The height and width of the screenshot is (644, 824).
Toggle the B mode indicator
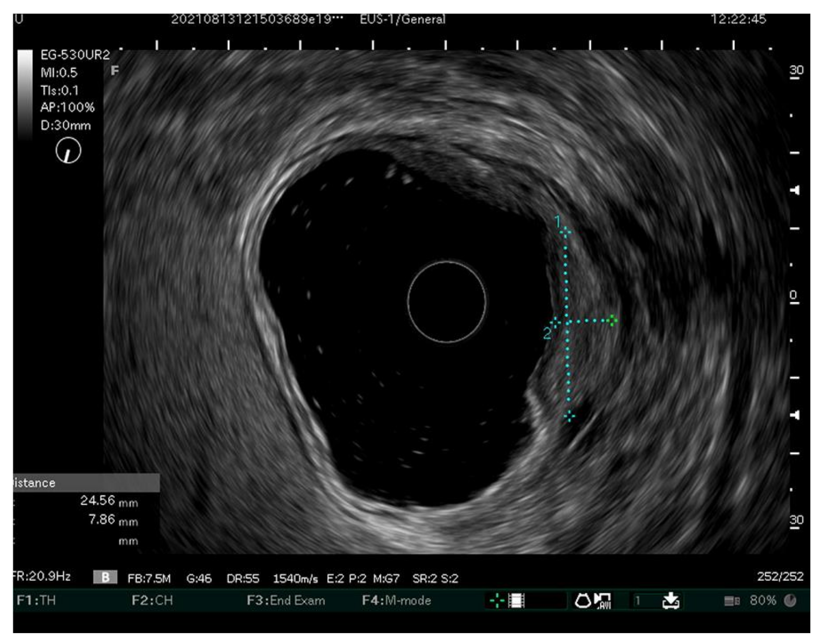[x=105, y=577]
